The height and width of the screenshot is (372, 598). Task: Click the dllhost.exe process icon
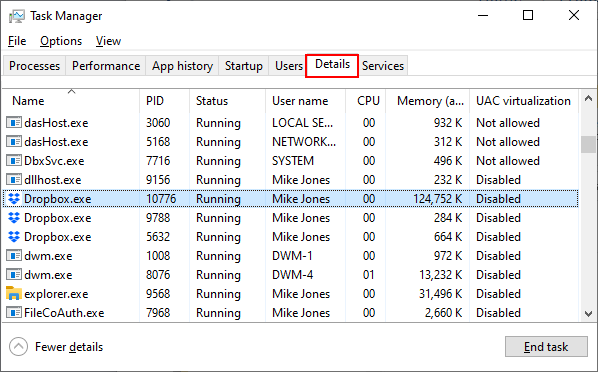14,180
